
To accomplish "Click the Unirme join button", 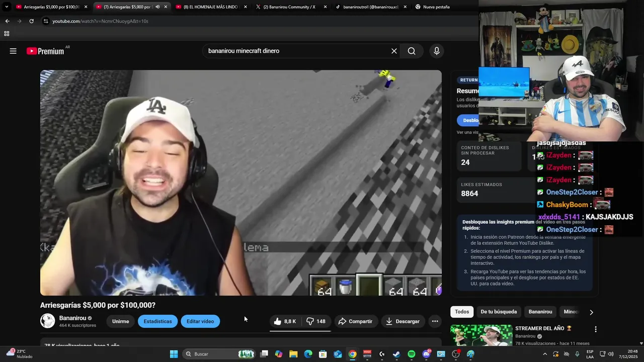I will tap(121, 321).
